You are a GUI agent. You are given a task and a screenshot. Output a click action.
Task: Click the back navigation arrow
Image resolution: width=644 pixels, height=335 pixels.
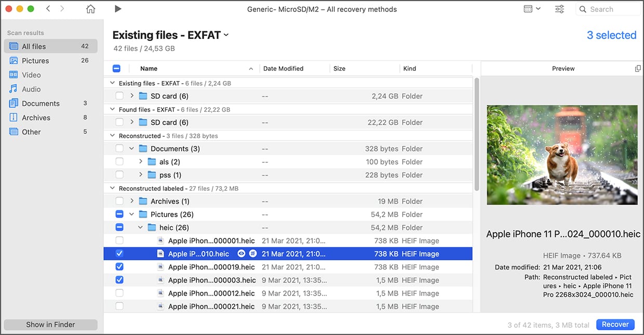tap(48, 9)
